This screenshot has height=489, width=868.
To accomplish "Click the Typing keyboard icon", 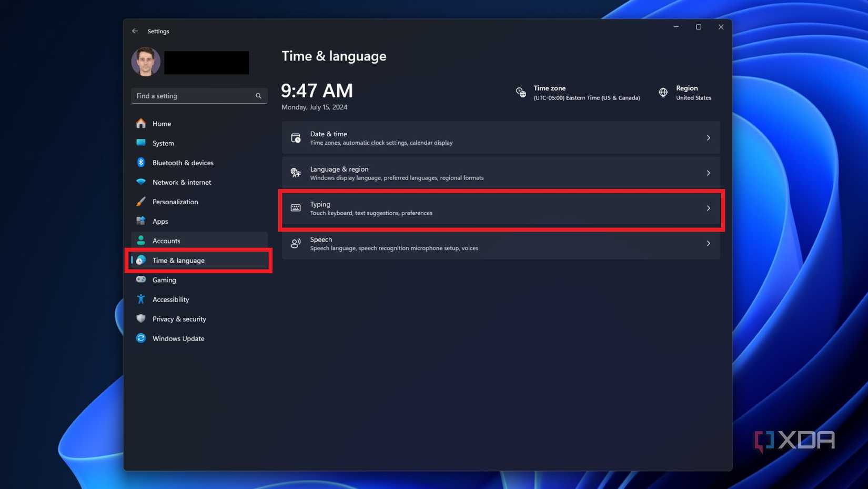I will pos(295,208).
